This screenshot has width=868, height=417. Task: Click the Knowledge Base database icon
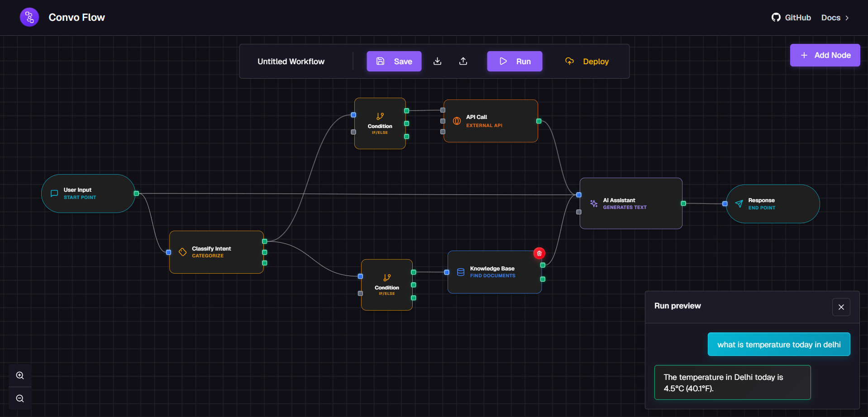point(460,272)
